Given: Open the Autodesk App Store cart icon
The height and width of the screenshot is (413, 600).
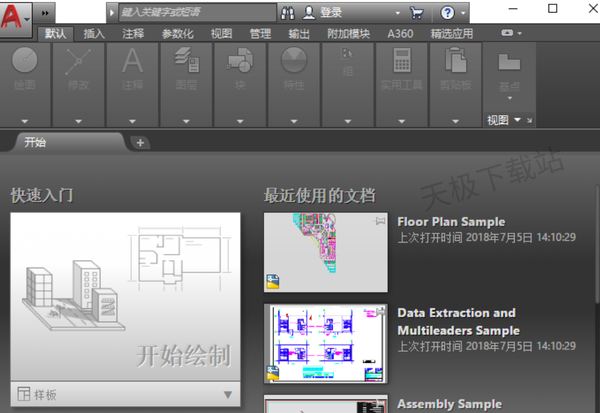Looking at the screenshot, I should [x=417, y=12].
